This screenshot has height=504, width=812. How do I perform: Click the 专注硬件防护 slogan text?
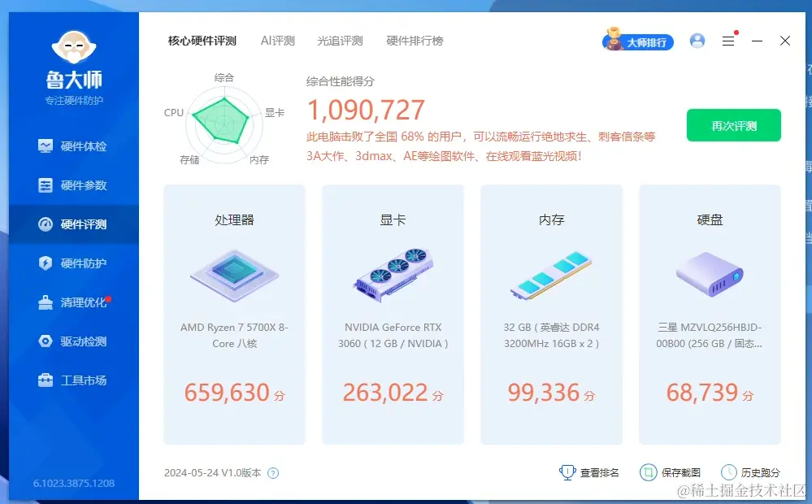click(74, 101)
